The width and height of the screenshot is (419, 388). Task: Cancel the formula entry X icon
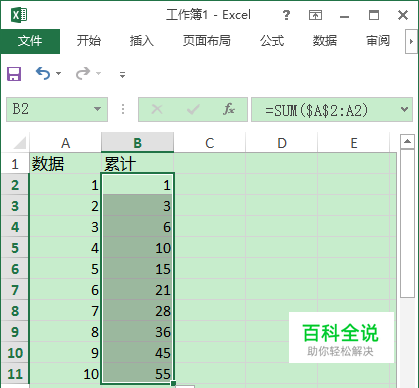pyautogui.click(x=157, y=109)
